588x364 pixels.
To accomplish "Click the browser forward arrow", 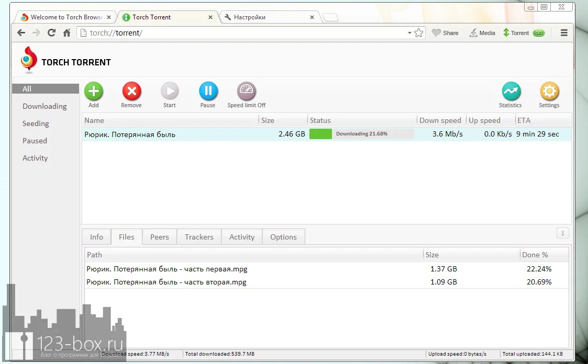I will (36, 33).
